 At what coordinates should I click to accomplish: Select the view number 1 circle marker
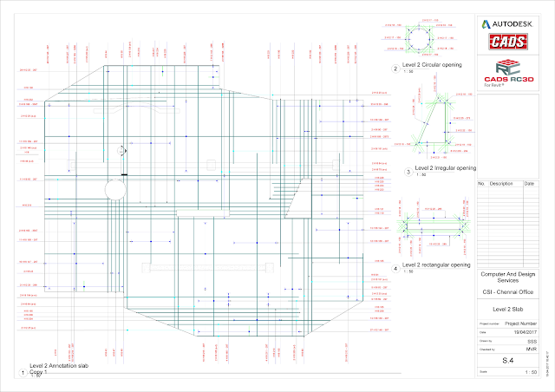(23, 373)
